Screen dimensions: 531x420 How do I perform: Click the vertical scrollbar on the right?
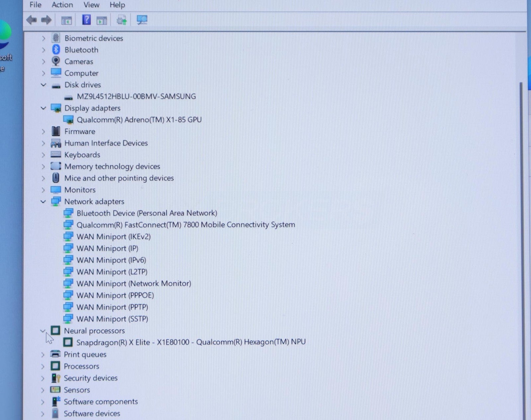(521, 232)
